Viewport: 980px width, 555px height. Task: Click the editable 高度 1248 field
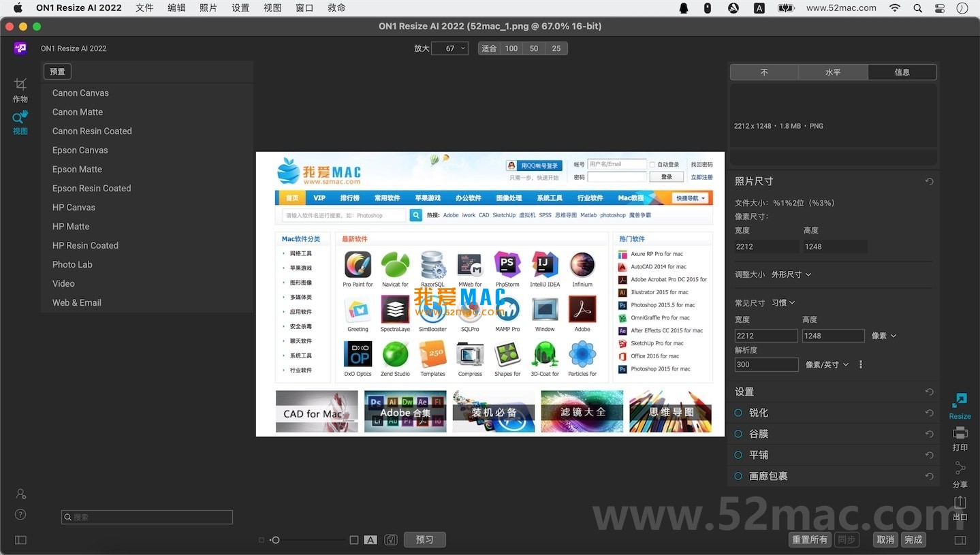834,336
